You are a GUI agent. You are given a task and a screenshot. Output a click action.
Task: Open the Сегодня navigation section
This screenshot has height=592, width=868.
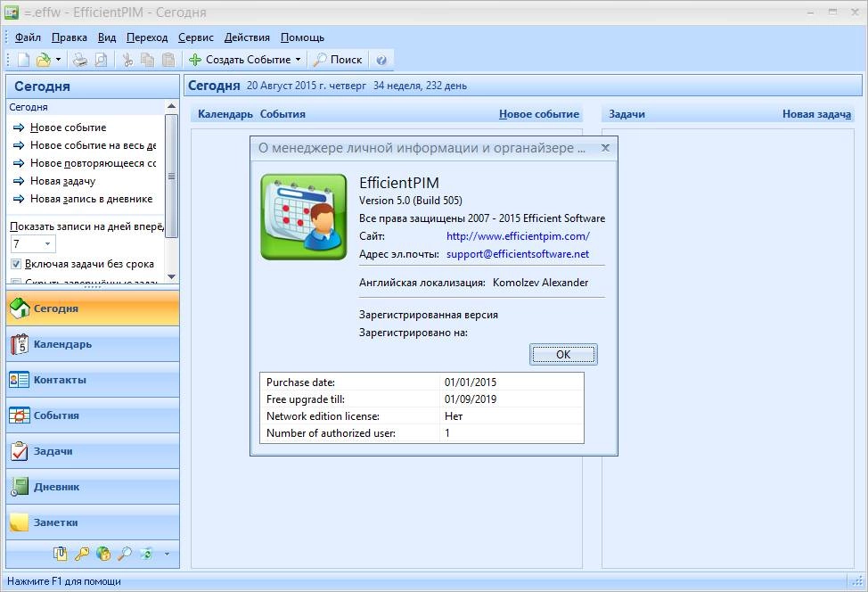[93, 308]
